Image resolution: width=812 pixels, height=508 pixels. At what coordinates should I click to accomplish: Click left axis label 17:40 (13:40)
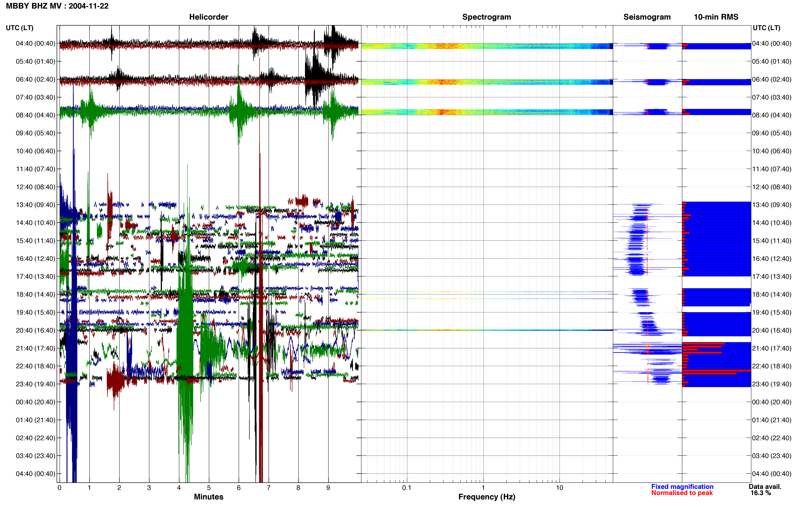pyautogui.click(x=36, y=276)
